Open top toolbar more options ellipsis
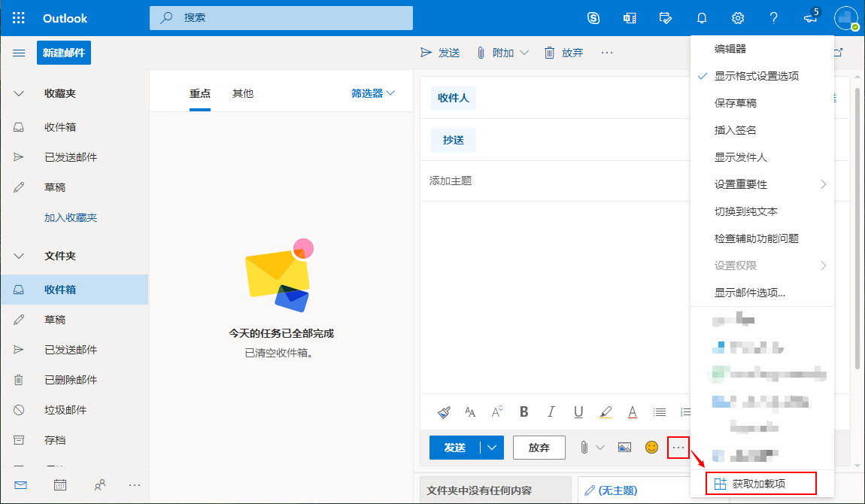Viewport: 865px width, 504px height. tap(607, 53)
